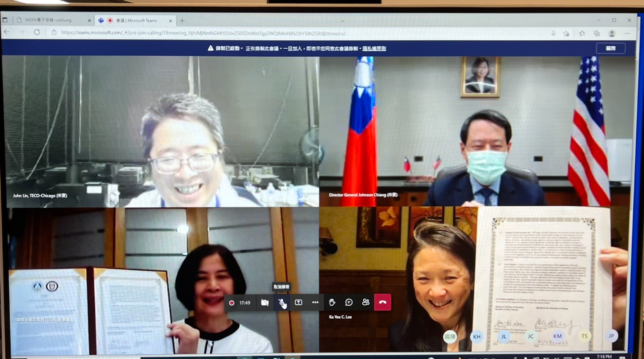Select the KH participant avatar
644x359 pixels.
[x=476, y=336]
